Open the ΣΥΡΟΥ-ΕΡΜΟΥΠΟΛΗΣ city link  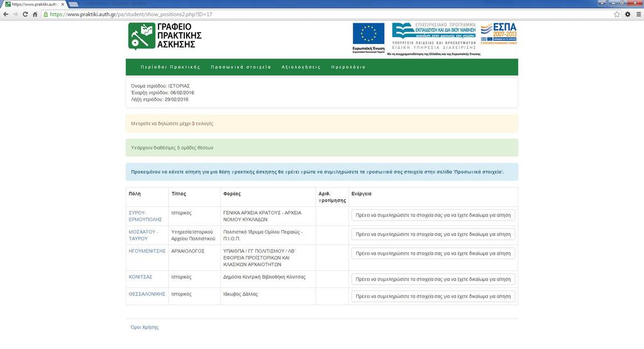point(145,216)
